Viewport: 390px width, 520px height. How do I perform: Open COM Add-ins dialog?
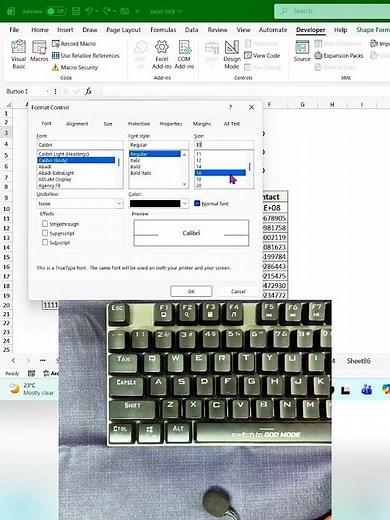click(184, 54)
